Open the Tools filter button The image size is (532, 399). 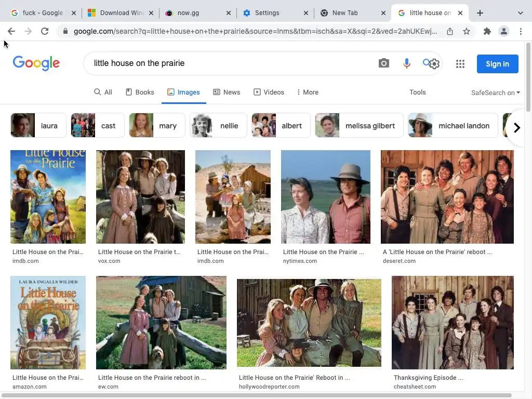pyautogui.click(x=417, y=92)
